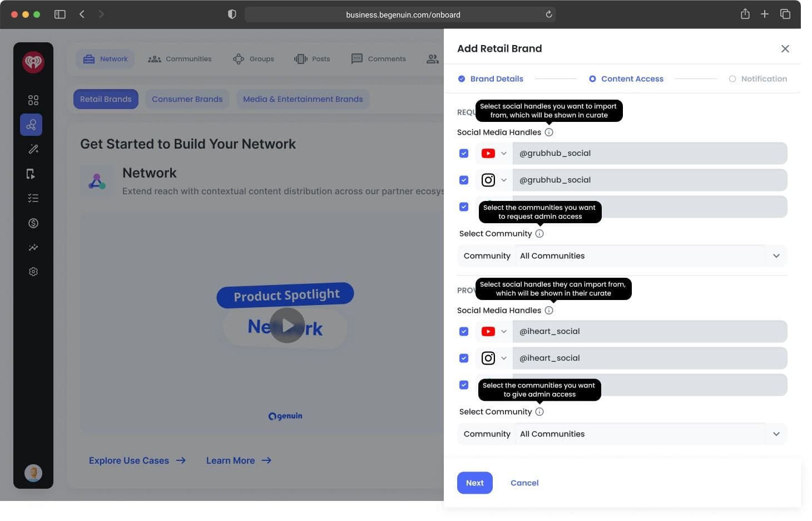Screen dimensions: 812x521
Task: Select the Content Access step
Action: 626,79
